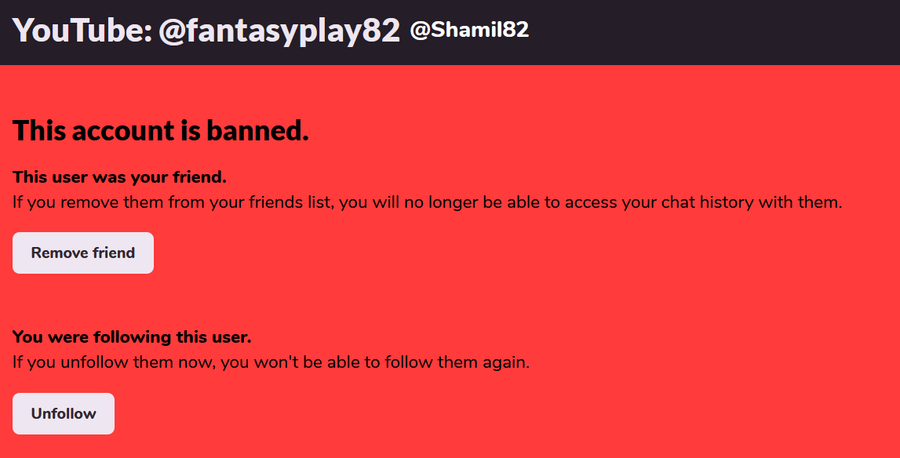900x458 pixels.
Task: Click the "This user was your friend." label
Action: 119,178
